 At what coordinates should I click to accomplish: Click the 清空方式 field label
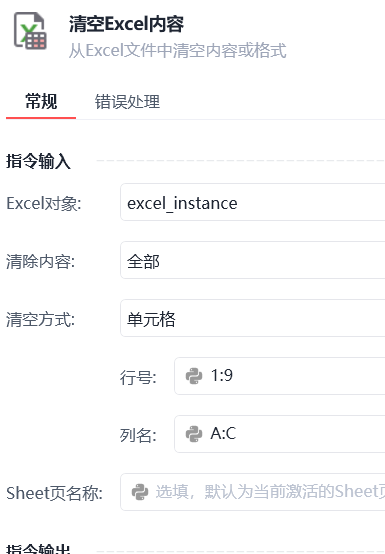click(x=41, y=320)
